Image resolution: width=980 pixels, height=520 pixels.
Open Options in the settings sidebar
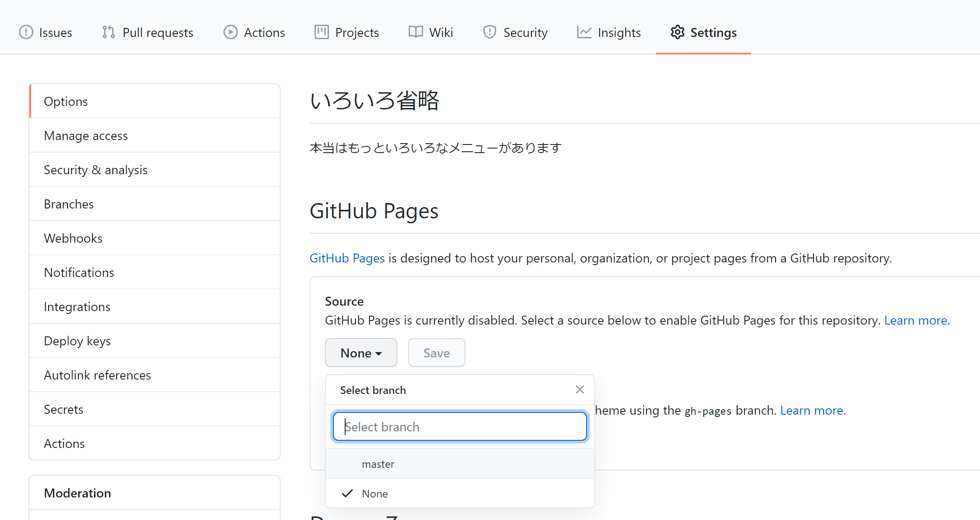tap(66, 101)
